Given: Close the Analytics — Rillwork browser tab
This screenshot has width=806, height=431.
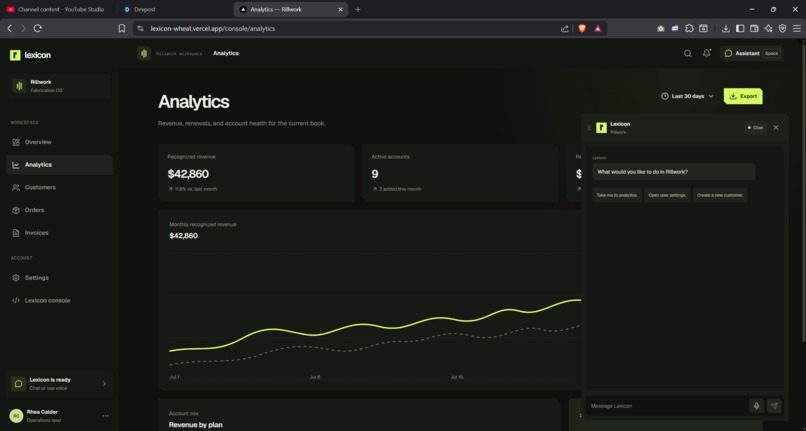Looking at the screenshot, I should pos(340,9).
